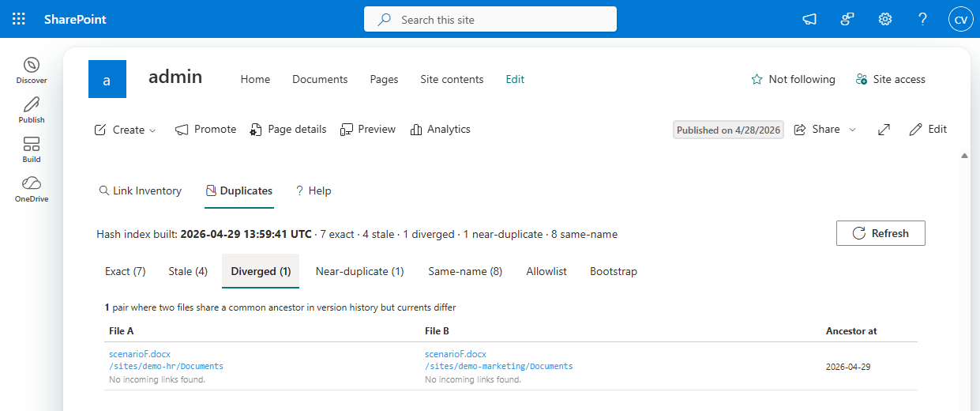Click the SharePoint home title
Screen dimensions: 980x411
point(75,19)
